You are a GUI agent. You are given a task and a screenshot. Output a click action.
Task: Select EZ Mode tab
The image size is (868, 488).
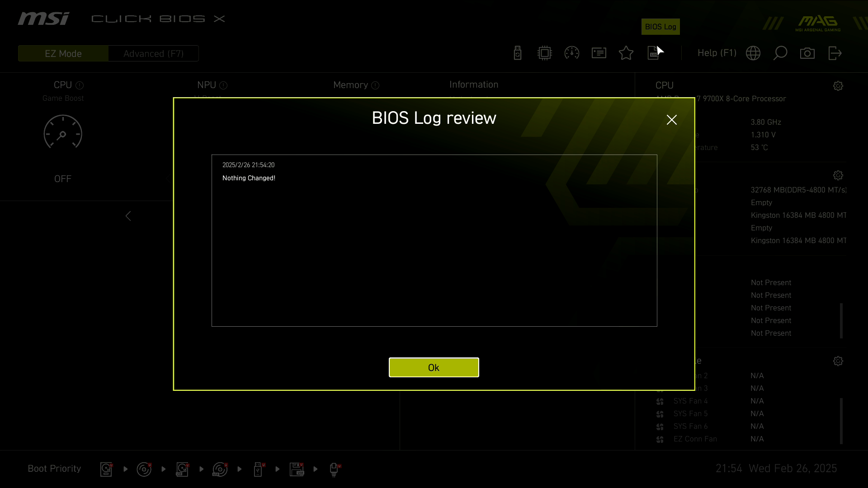tap(63, 54)
